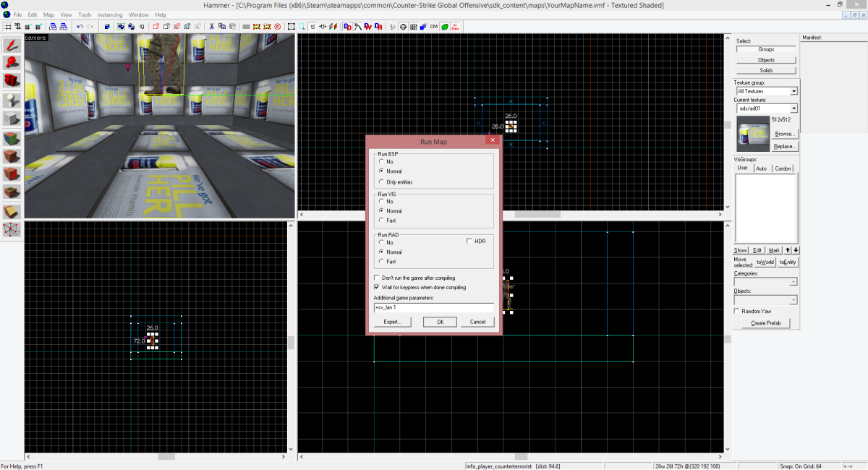Click the Expert... button
868x470 pixels.
pyautogui.click(x=392, y=322)
